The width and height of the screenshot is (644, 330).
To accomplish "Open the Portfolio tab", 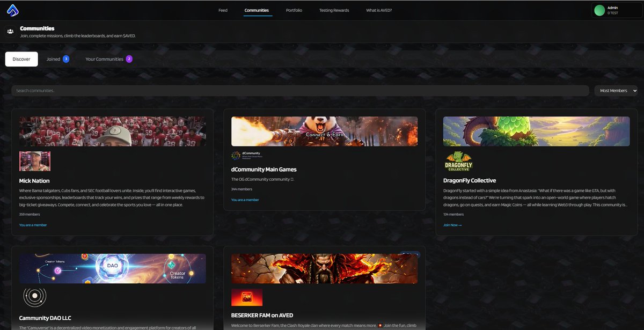I will pos(294,10).
